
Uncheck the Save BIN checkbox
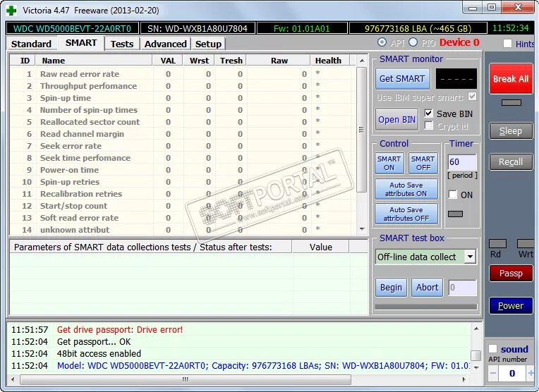pos(428,114)
